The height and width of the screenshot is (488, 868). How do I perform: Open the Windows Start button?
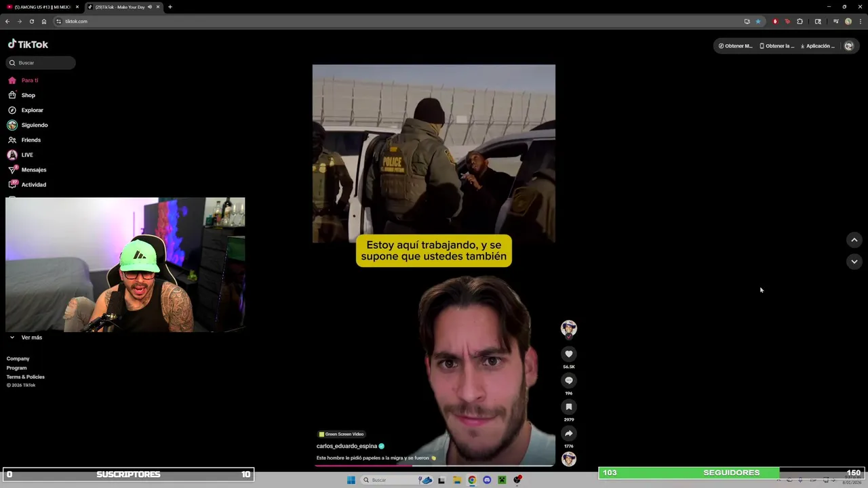(x=351, y=480)
